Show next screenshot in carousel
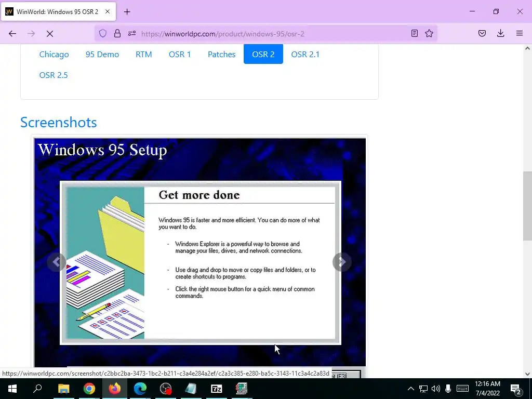Screen dimensions: 532x399 coord(342,262)
